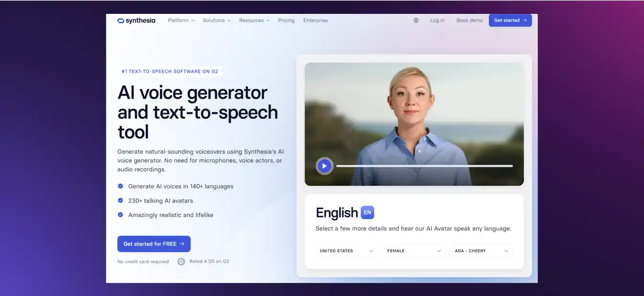Open the Pricing page
Image resolution: width=644 pixels, height=296 pixels.
tap(286, 21)
